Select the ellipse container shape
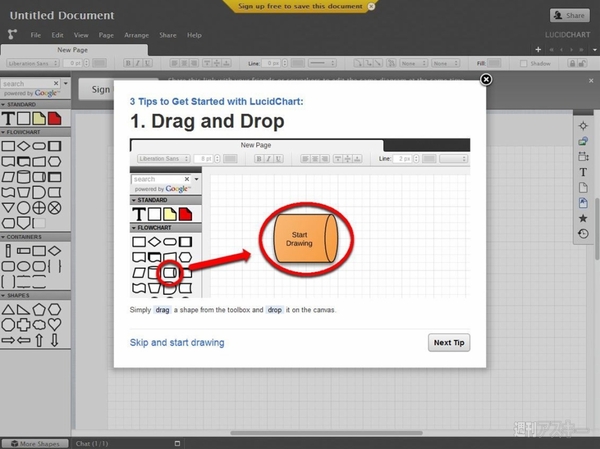The height and width of the screenshot is (449, 600). point(23,266)
